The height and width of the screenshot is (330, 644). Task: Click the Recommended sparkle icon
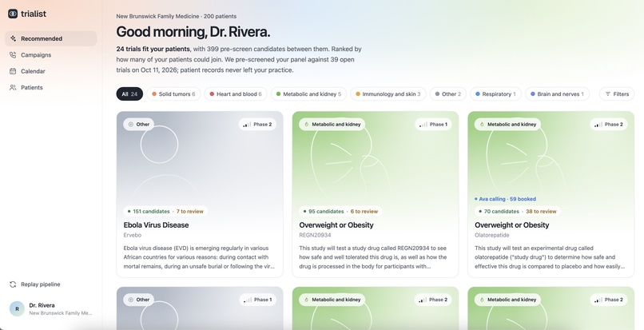pyautogui.click(x=13, y=38)
